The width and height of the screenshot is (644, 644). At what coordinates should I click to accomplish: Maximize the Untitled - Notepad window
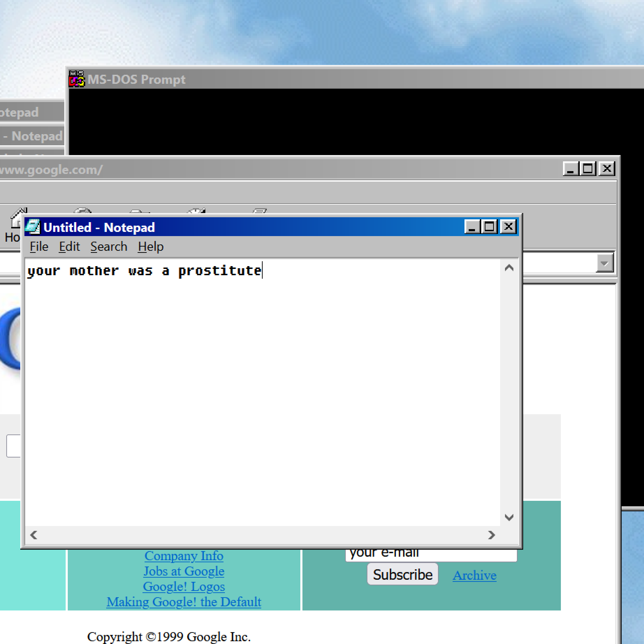(489, 227)
